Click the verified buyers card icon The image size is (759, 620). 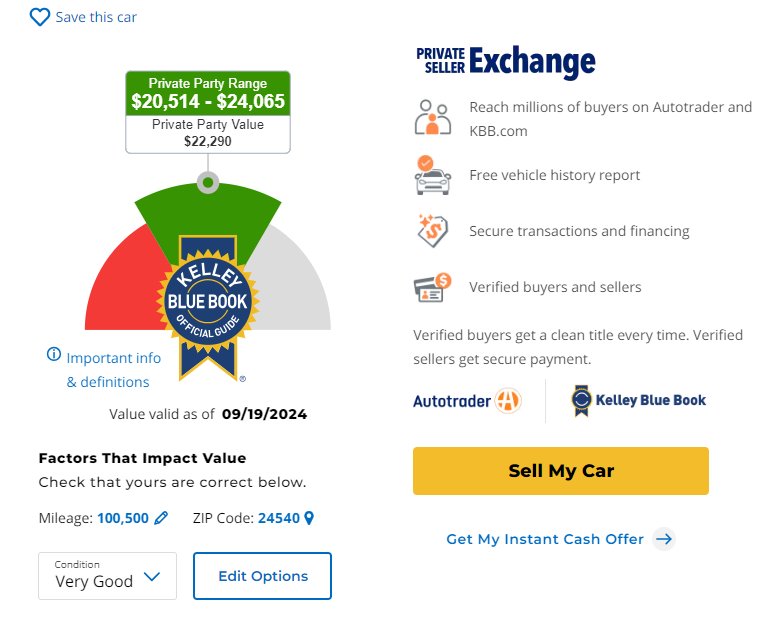click(x=432, y=287)
